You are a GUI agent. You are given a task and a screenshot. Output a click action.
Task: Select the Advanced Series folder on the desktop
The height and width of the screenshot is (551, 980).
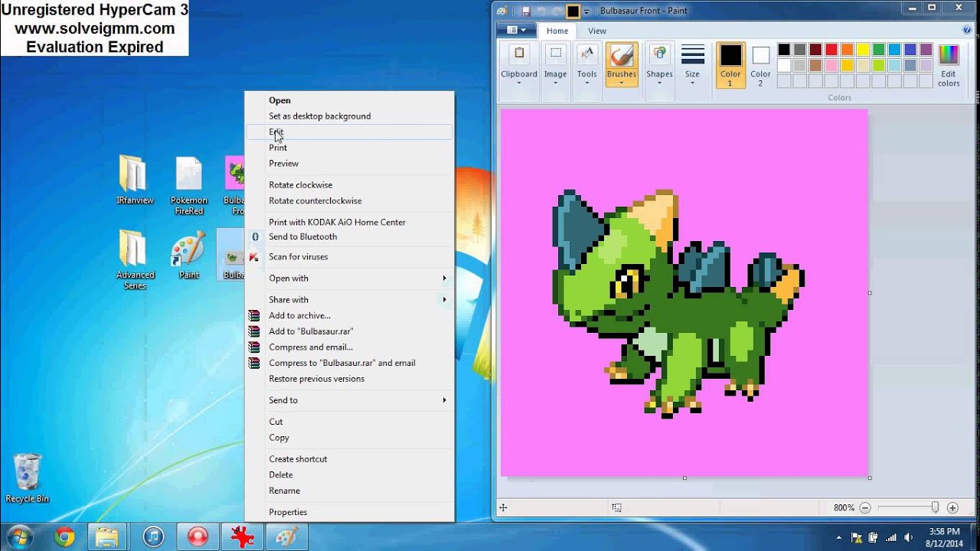(135, 260)
